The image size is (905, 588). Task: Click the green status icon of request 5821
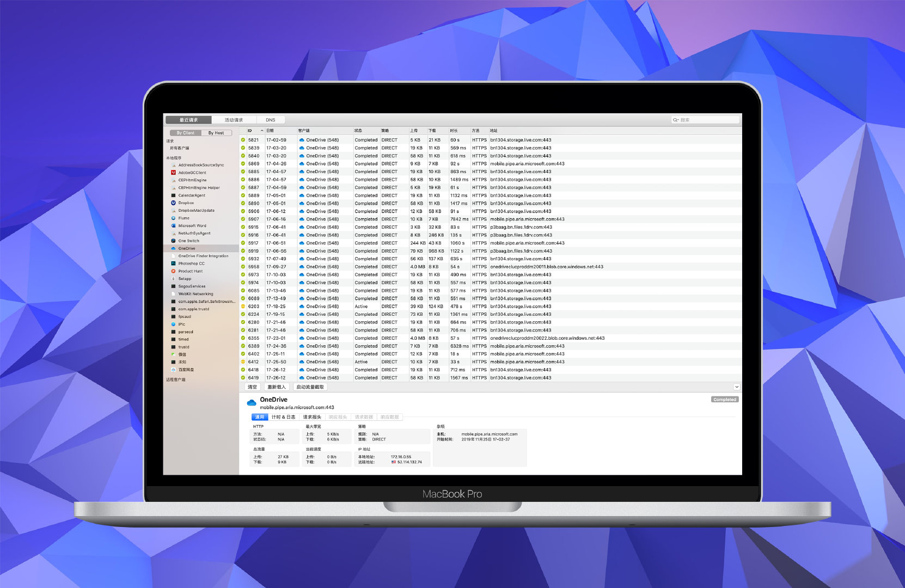point(243,140)
